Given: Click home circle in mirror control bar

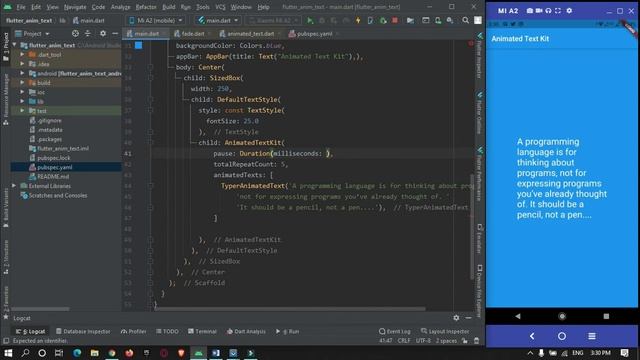Looking at the screenshot, I should [x=562, y=336].
